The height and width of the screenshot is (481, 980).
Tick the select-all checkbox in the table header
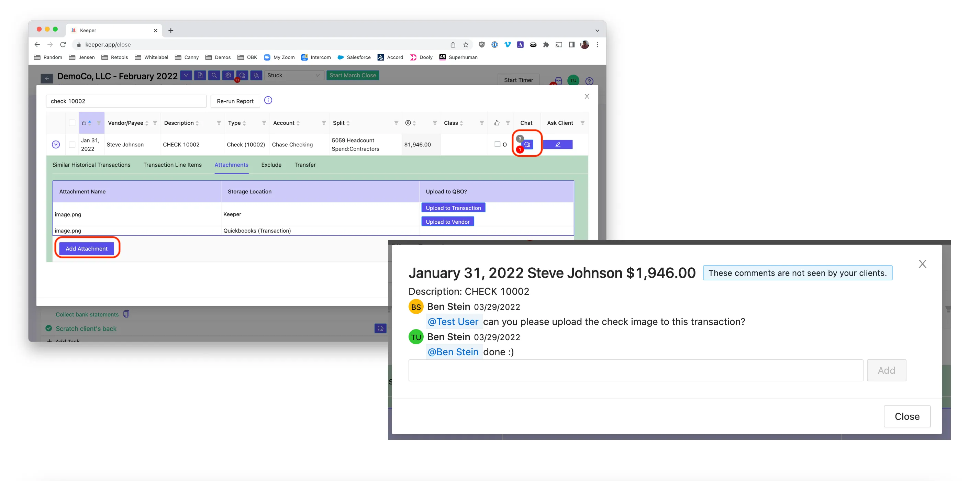[x=72, y=123]
